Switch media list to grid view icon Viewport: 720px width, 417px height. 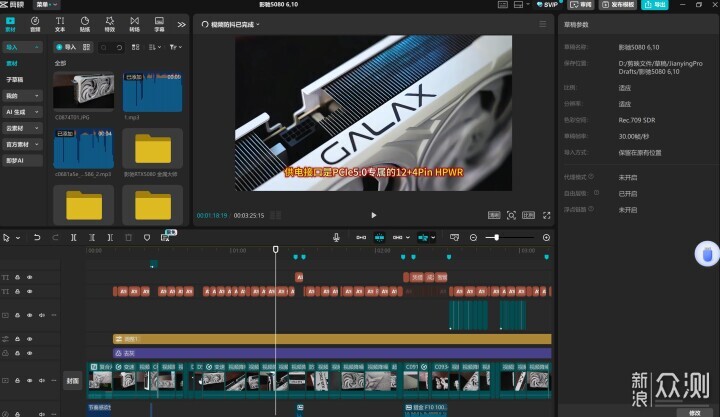(x=135, y=47)
